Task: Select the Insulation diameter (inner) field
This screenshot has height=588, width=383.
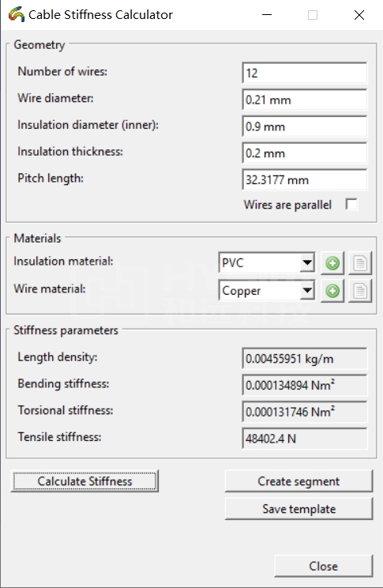Action: 305,126
